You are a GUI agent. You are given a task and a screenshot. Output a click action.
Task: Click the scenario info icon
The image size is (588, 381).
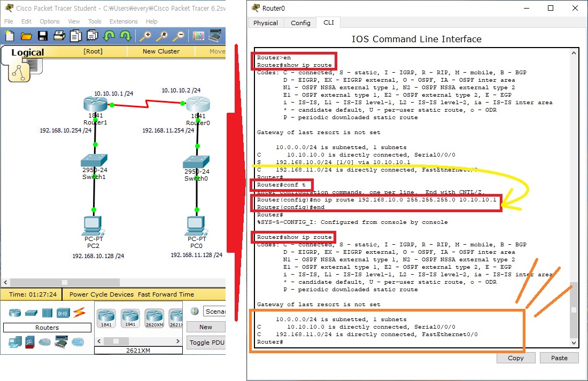click(194, 311)
